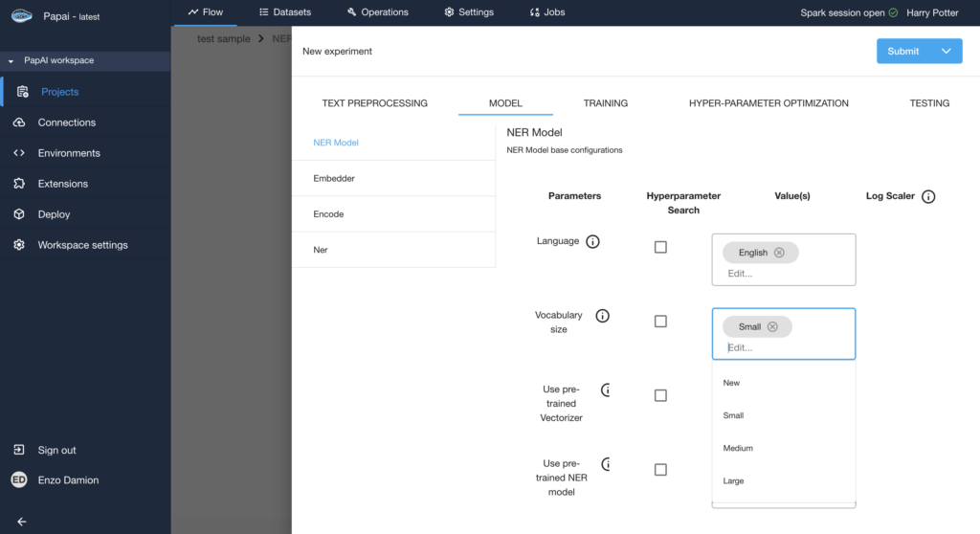Open the Jobs tab
Screen dimensions: 980x534
546,12
